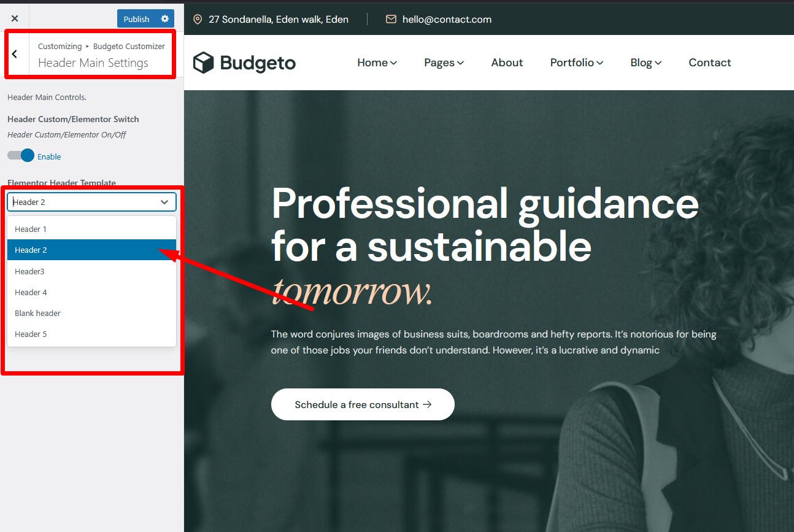
Task: Choose Header 5 from the list
Action: click(x=31, y=334)
